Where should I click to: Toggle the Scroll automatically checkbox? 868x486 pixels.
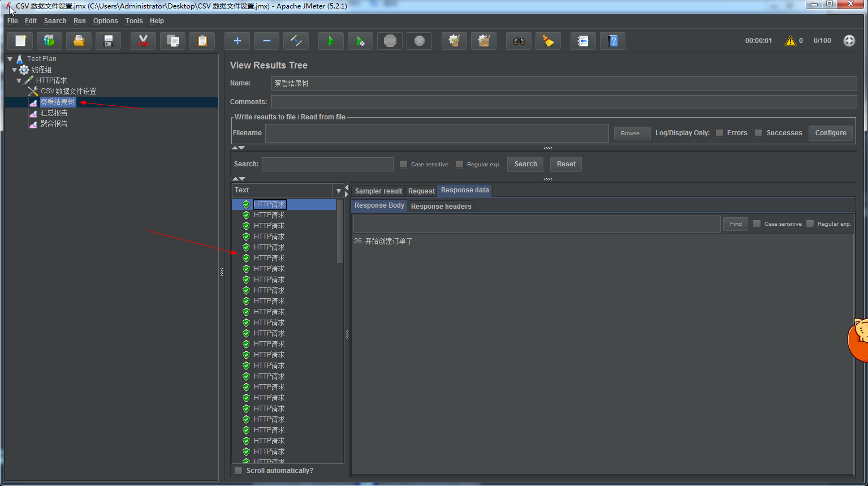pyautogui.click(x=239, y=471)
